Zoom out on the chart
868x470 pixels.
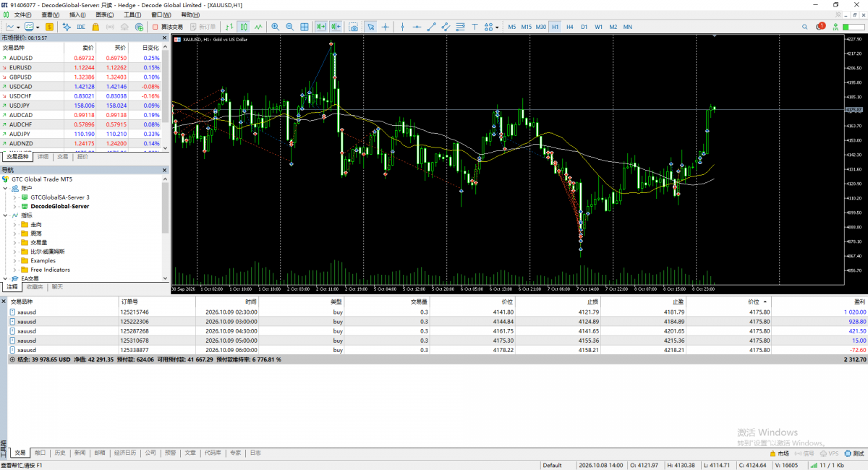point(289,27)
